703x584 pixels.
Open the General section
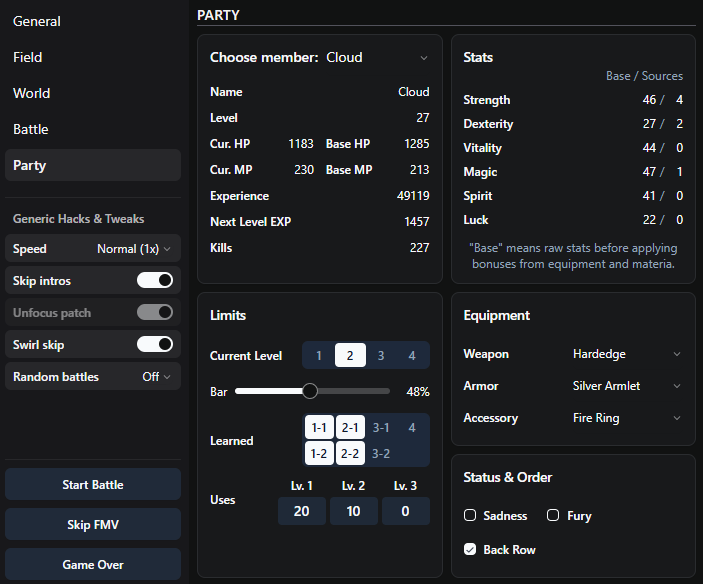click(x=93, y=22)
